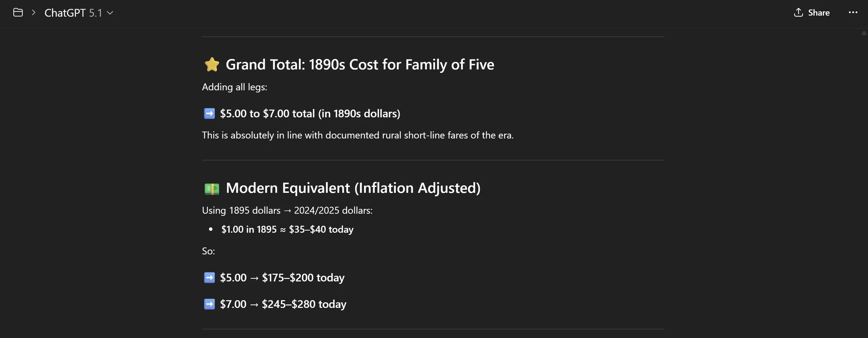Click the "So:" text line
This screenshot has height=338, width=868.
click(x=208, y=251)
